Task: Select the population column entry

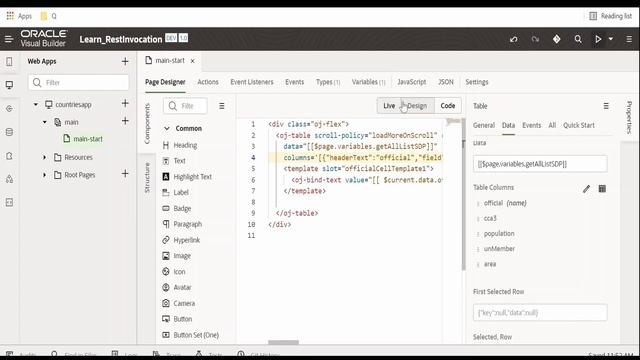Action: click(x=499, y=233)
